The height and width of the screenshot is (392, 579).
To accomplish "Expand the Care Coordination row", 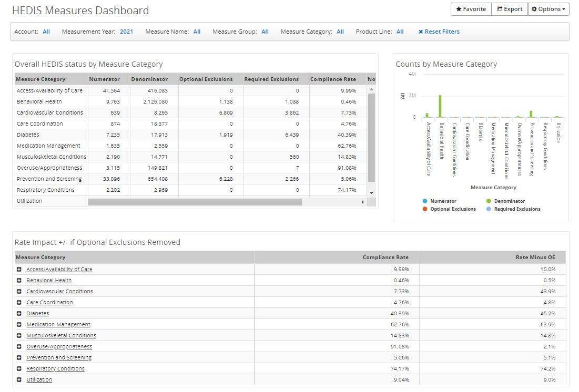I will click(19, 302).
